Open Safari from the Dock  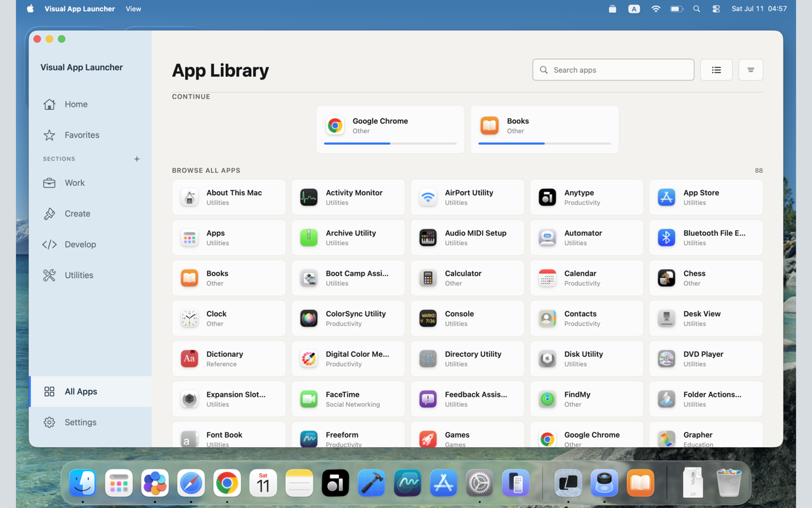pos(191,484)
